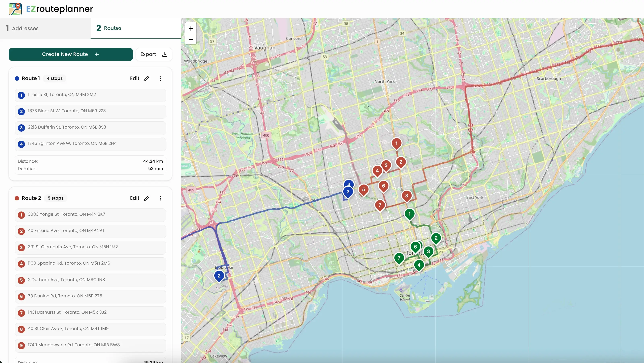The image size is (644, 363).
Task: Click the Edit pencil icon for Route 1
Action: coord(147,78)
